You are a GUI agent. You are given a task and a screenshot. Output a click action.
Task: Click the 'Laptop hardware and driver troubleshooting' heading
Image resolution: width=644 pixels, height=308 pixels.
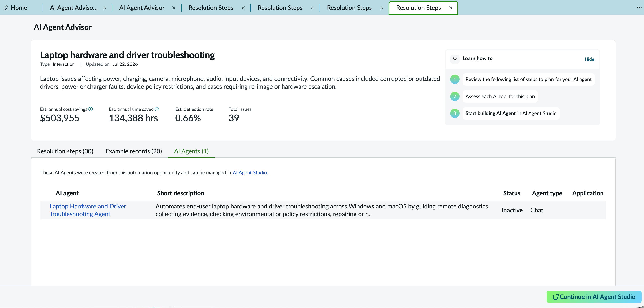coord(127,55)
